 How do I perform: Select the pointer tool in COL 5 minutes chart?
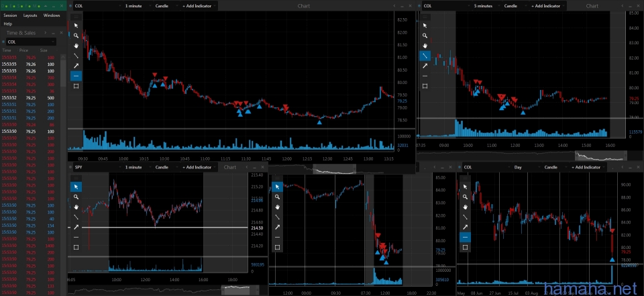(x=425, y=25)
